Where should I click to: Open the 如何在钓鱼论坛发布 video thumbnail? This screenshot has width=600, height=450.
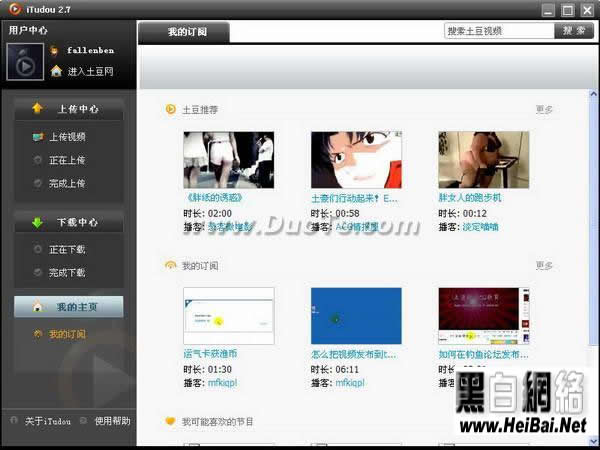coord(484,316)
